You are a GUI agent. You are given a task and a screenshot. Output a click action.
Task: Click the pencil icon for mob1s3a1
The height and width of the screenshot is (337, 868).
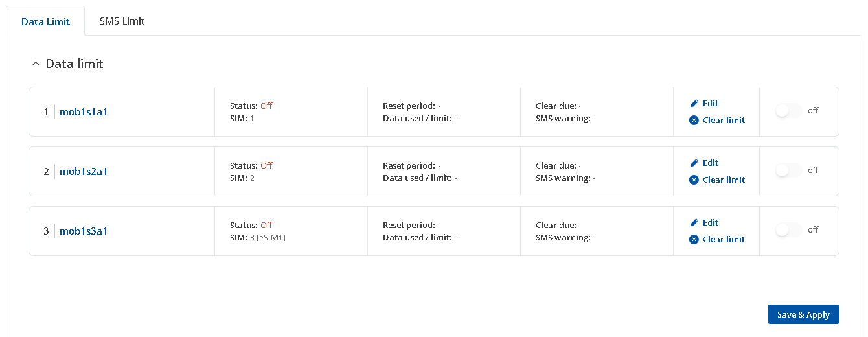694,222
